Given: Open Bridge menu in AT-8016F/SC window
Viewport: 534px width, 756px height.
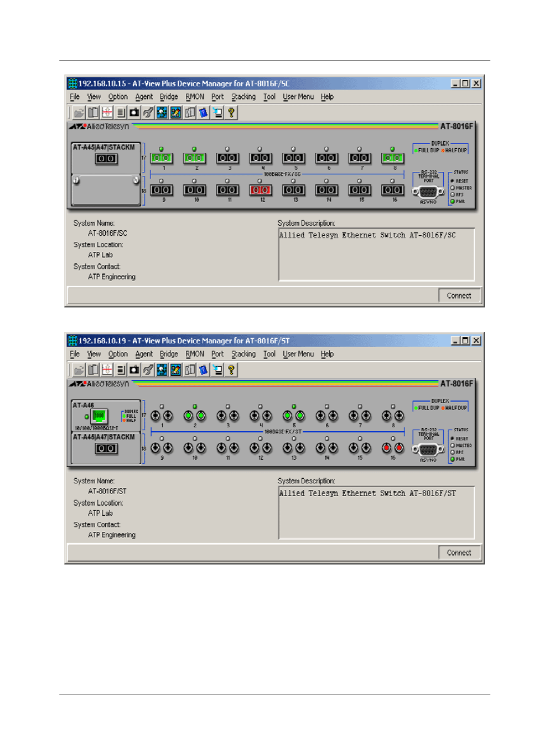Looking at the screenshot, I should pos(168,97).
